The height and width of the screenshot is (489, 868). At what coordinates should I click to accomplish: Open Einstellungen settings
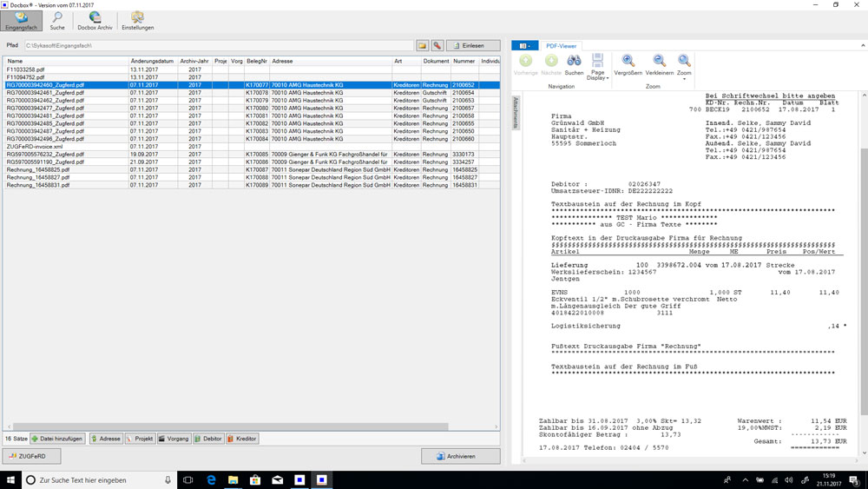(137, 20)
